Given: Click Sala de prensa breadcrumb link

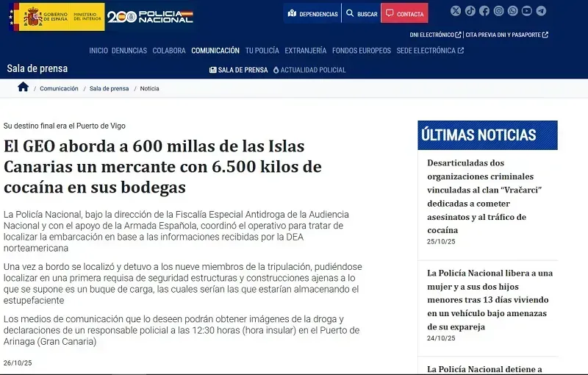Looking at the screenshot, I should (109, 88).
